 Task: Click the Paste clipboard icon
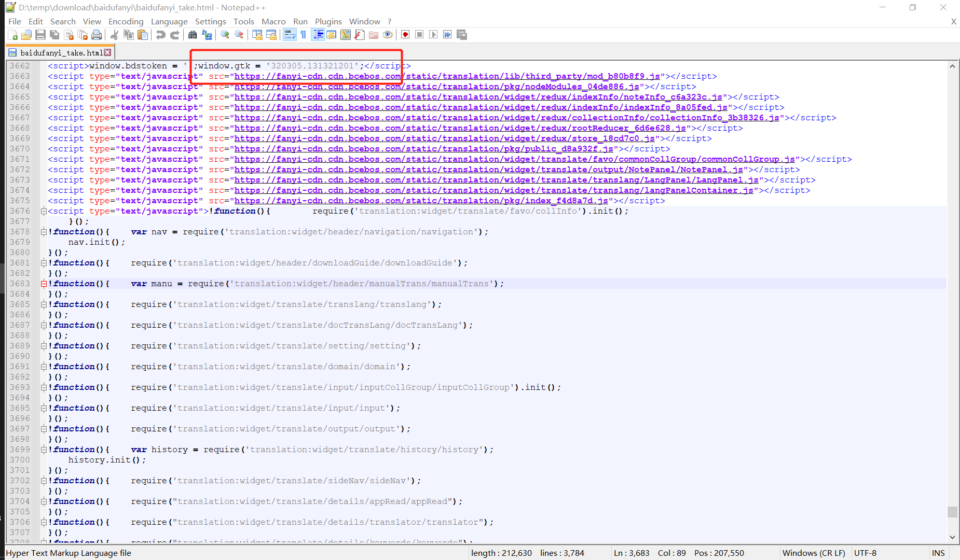pyautogui.click(x=143, y=35)
